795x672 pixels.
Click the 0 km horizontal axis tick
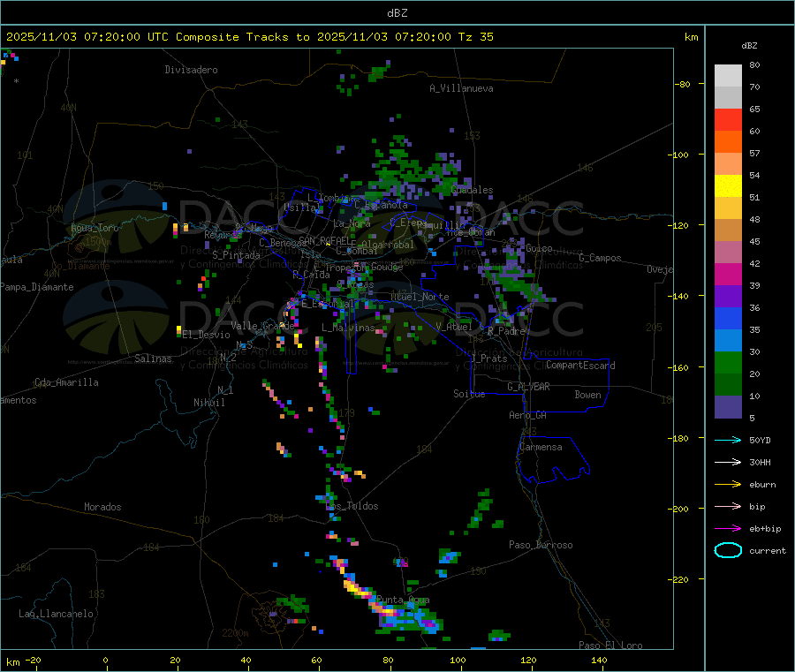[105, 660]
